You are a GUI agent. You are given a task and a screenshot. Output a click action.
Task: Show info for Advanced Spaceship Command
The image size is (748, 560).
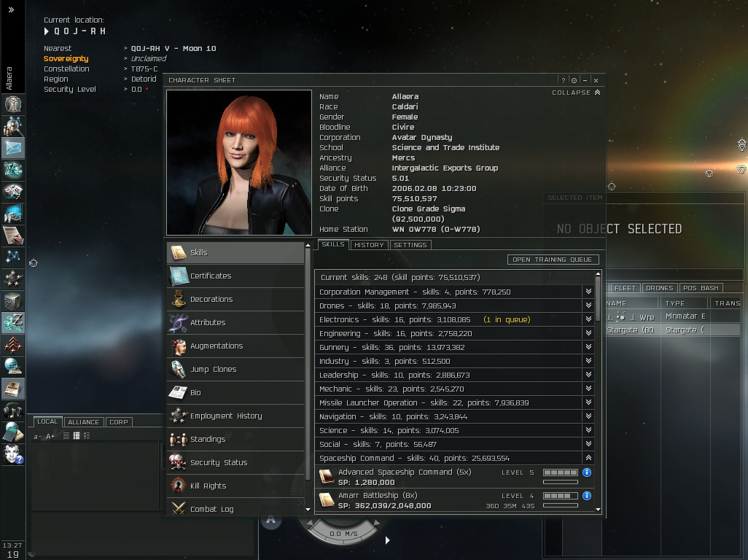click(x=587, y=472)
